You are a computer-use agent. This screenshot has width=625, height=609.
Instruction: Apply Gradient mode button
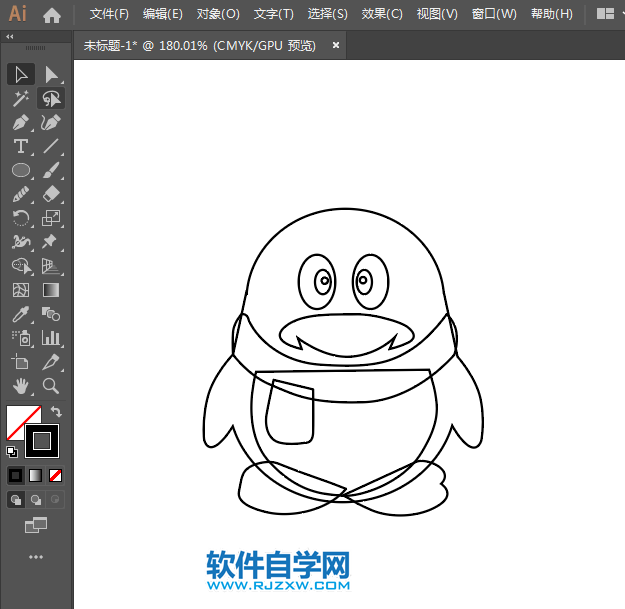pos(35,475)
